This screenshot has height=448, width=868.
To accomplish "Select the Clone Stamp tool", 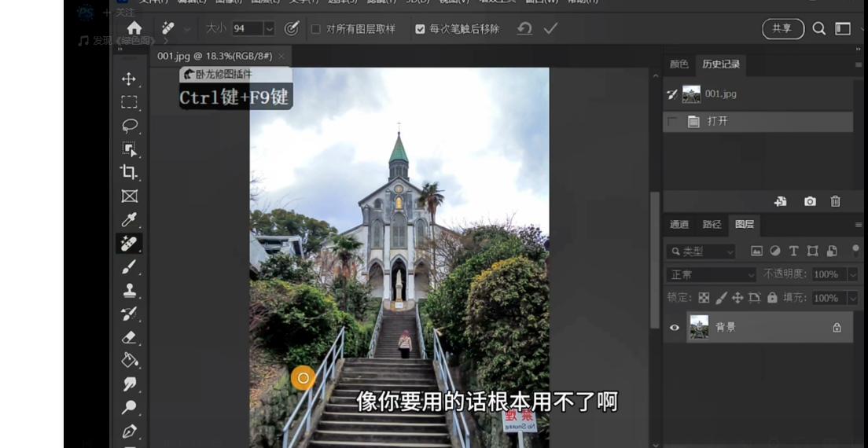I will pos(129,290).
